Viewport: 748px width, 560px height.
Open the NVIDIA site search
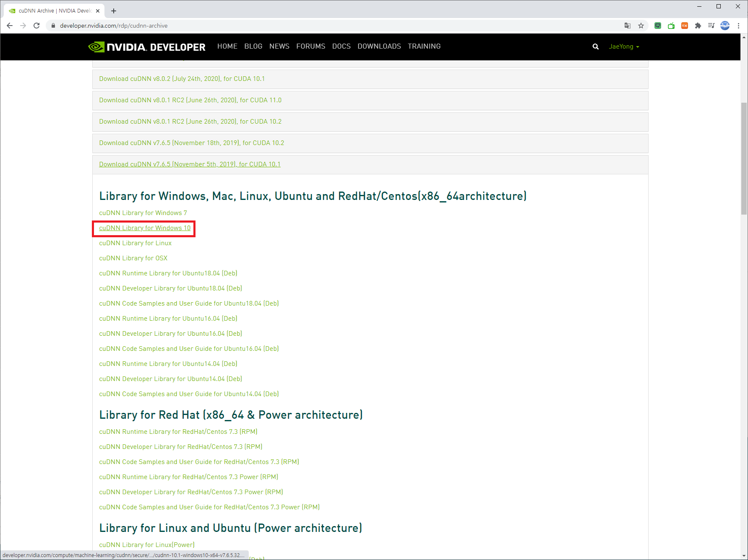coord(595,47)
